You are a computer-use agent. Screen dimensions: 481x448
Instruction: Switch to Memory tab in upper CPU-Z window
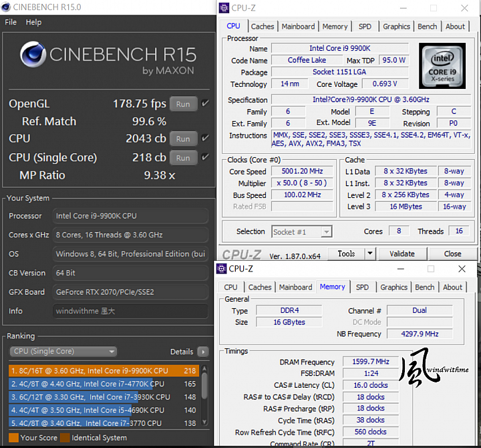coord(335,26)
